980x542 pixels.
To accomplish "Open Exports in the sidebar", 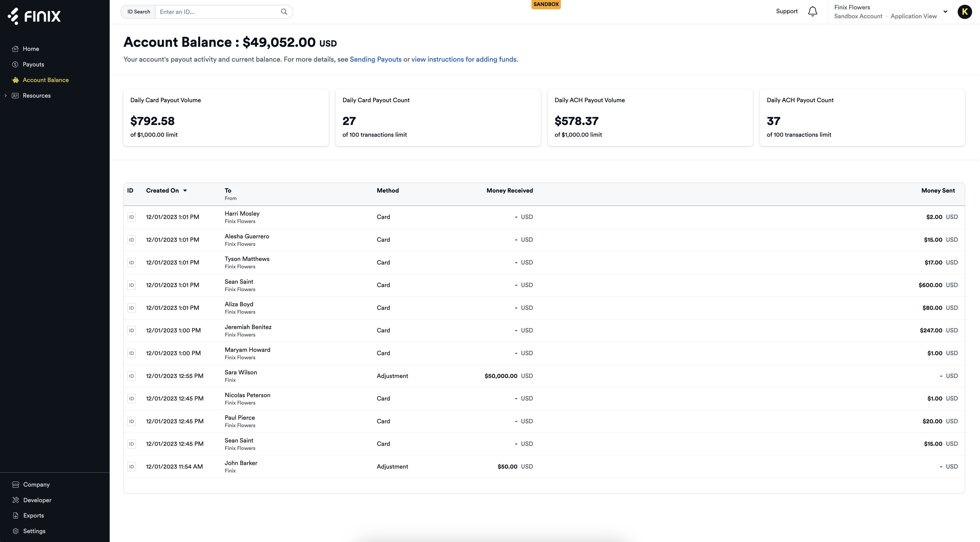I will click(x=34, y=515).
